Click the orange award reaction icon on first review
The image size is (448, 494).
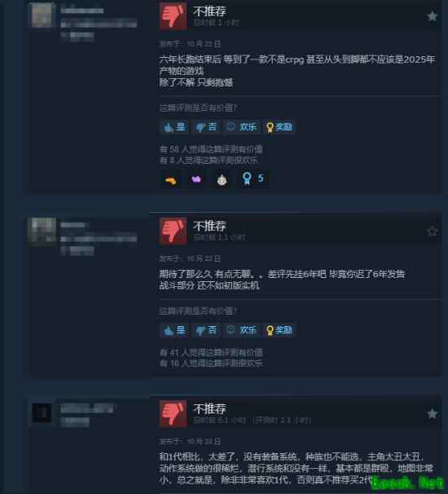170,180
